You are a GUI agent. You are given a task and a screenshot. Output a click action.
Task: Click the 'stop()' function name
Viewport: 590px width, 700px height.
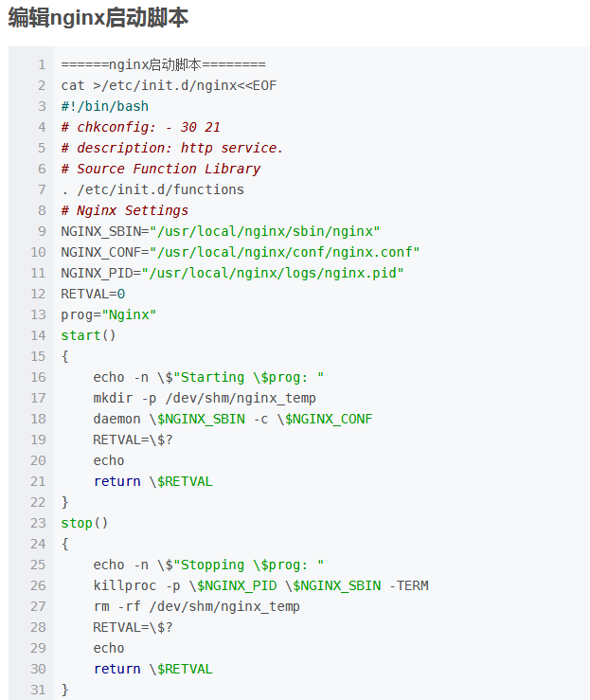click(x=84, y=523)
